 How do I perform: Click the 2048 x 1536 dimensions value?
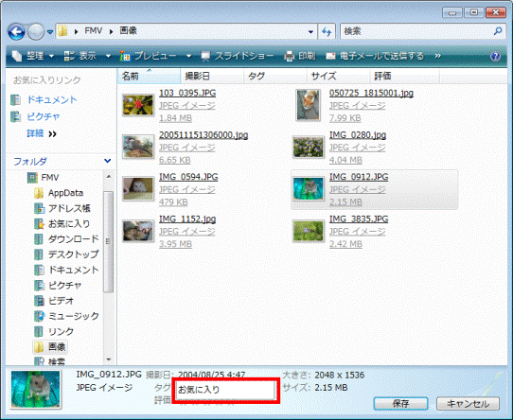(x=339, y=375)
